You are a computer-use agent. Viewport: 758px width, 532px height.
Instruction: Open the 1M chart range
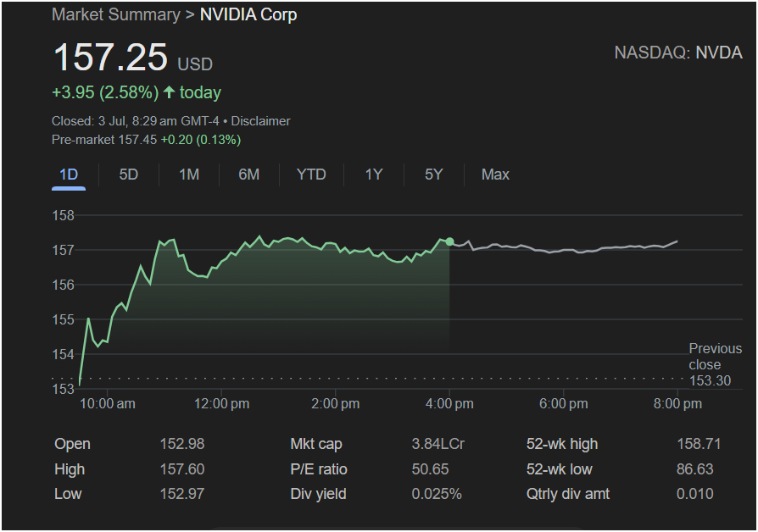(x=189, y=175)
